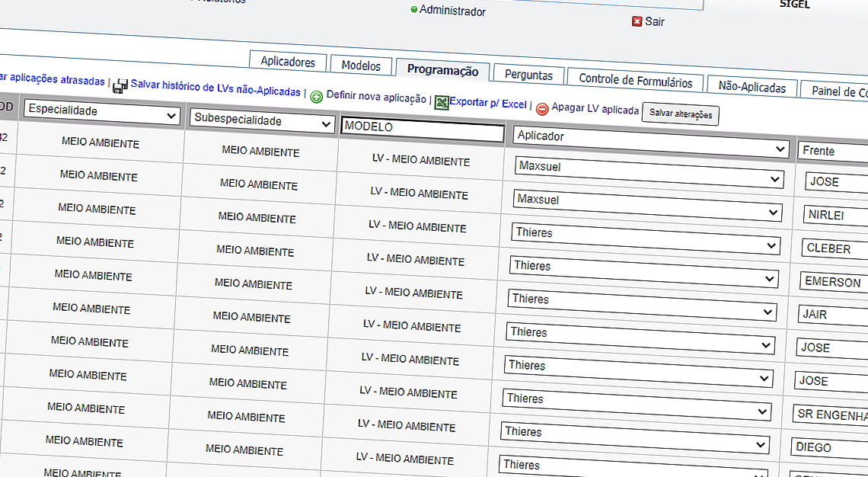Screen dimensions: 868x477
Task: Click the Excel export icon
Action: click(441, 103)
